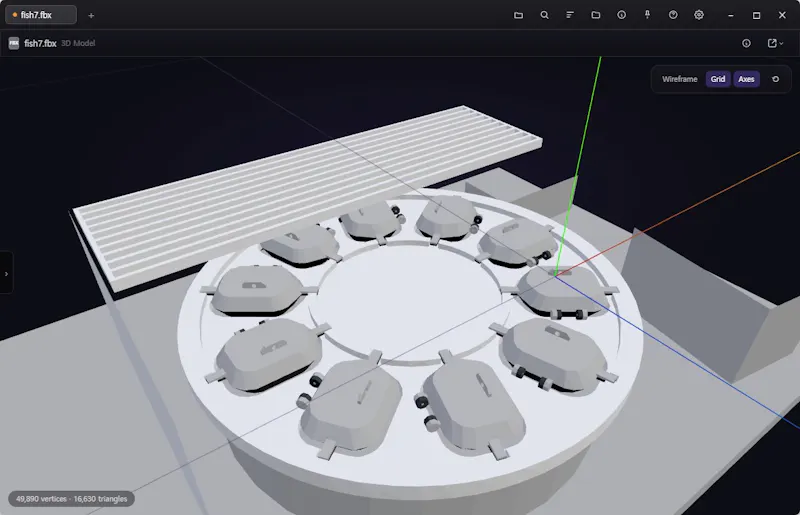Click the open-folder icon beside the search magnifier

point(518,15)
